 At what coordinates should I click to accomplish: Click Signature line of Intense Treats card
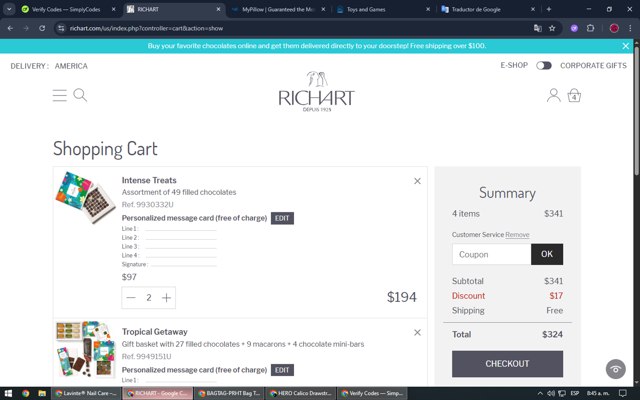[x=184, y=264]
